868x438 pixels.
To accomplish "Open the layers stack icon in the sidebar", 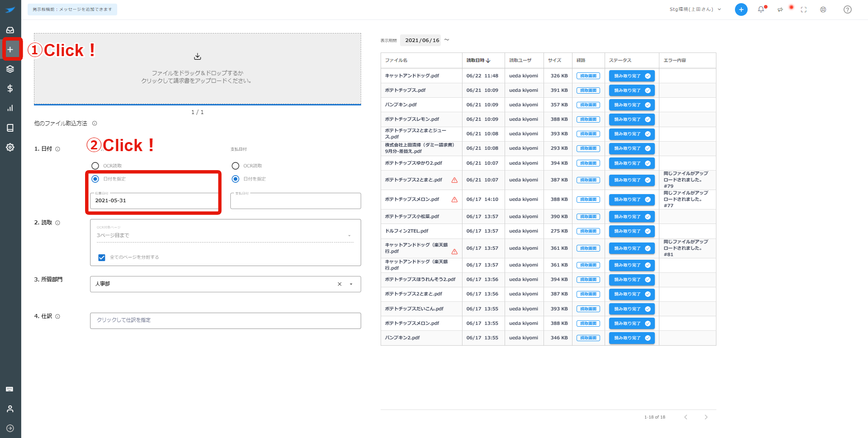I will coord(10,69).
